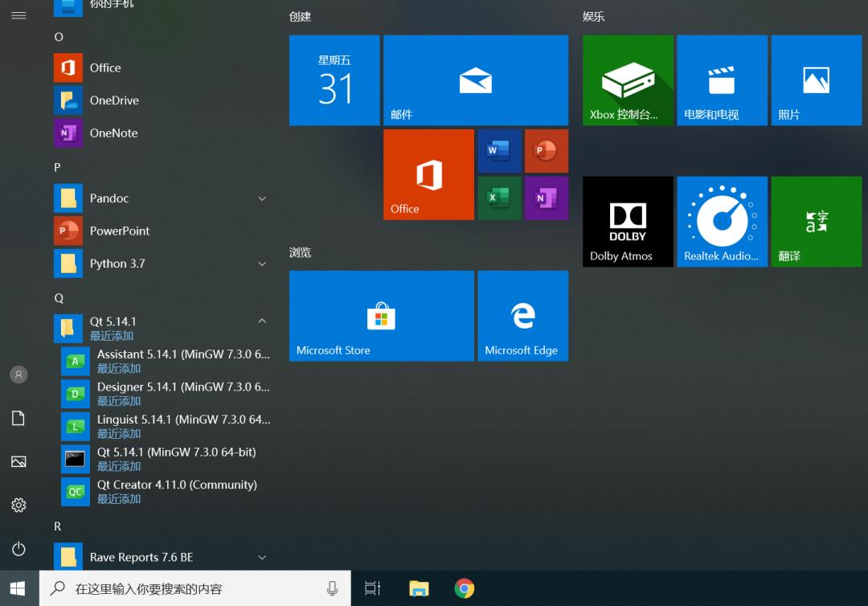Collapse the Qt 5.14.1 folder
Screen dimensions: 868x606
(x=262, y=321)
